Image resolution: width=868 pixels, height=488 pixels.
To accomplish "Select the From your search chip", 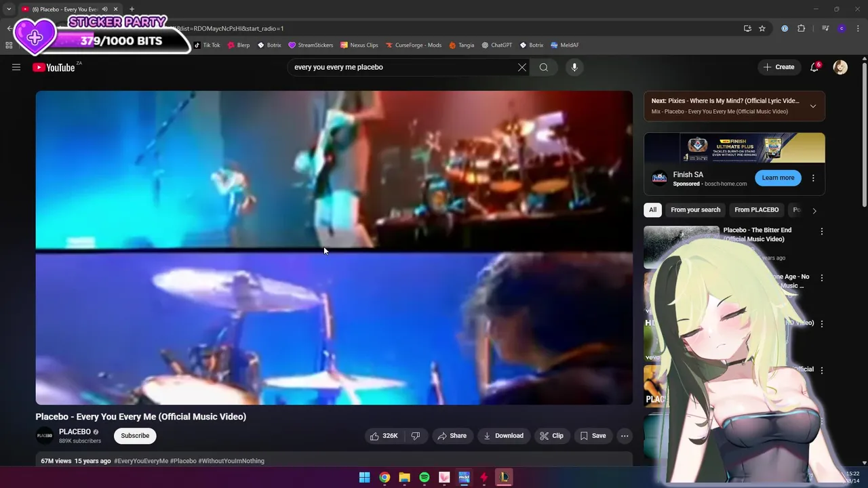I will 695,209.
